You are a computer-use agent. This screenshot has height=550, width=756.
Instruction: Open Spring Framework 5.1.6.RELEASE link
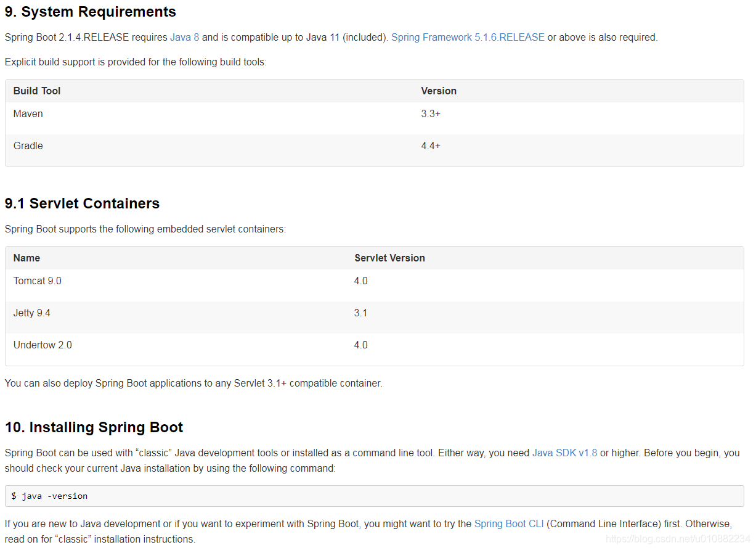tap(468, 37)
